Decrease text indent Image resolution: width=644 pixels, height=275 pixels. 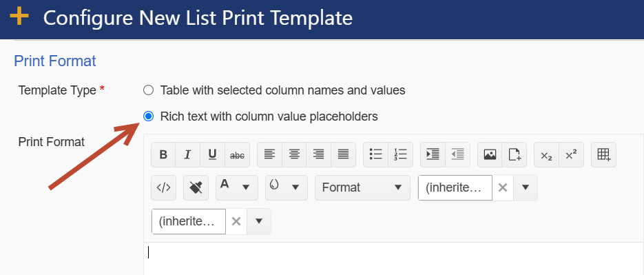point(457,154)
